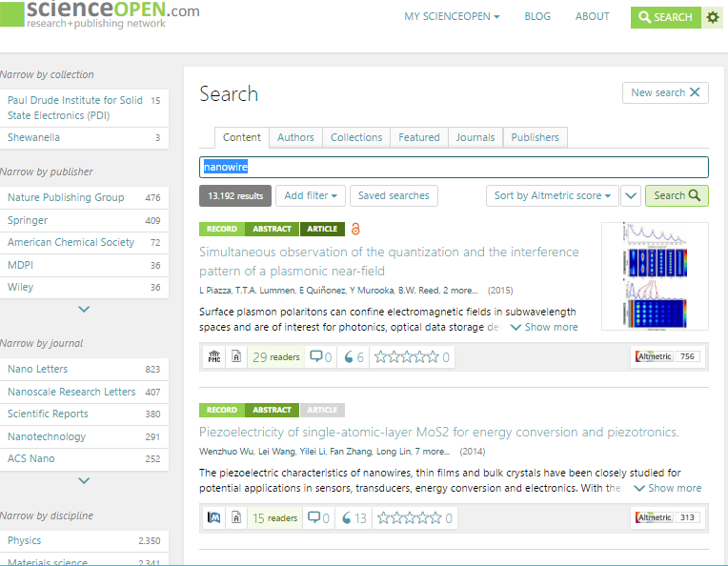Click the chevron button next to sort

(631, 195)
